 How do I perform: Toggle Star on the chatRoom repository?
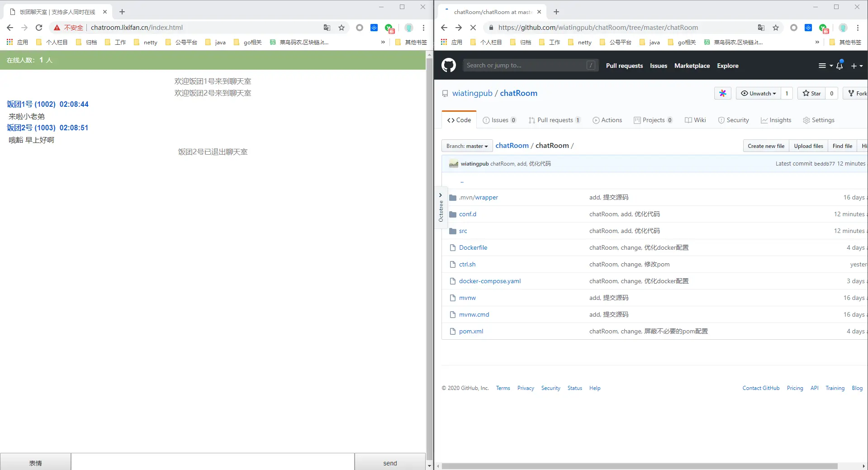(x=811, y=93)
